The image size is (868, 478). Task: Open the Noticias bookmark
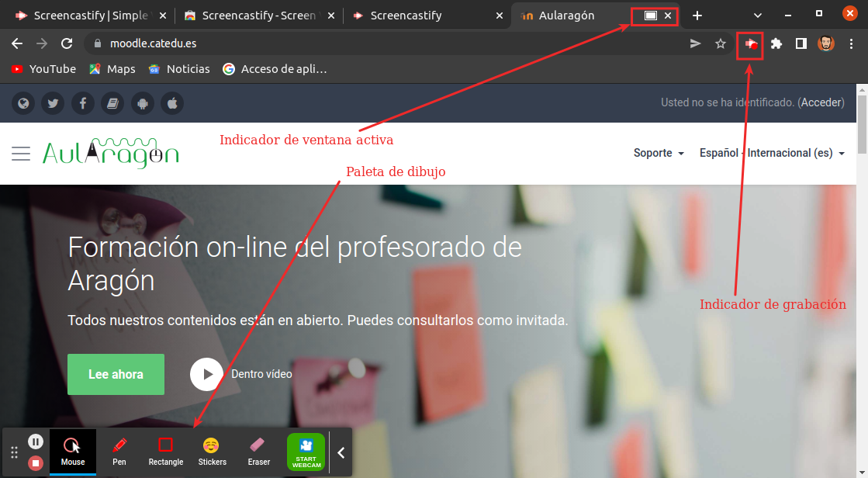pos(179,69)
